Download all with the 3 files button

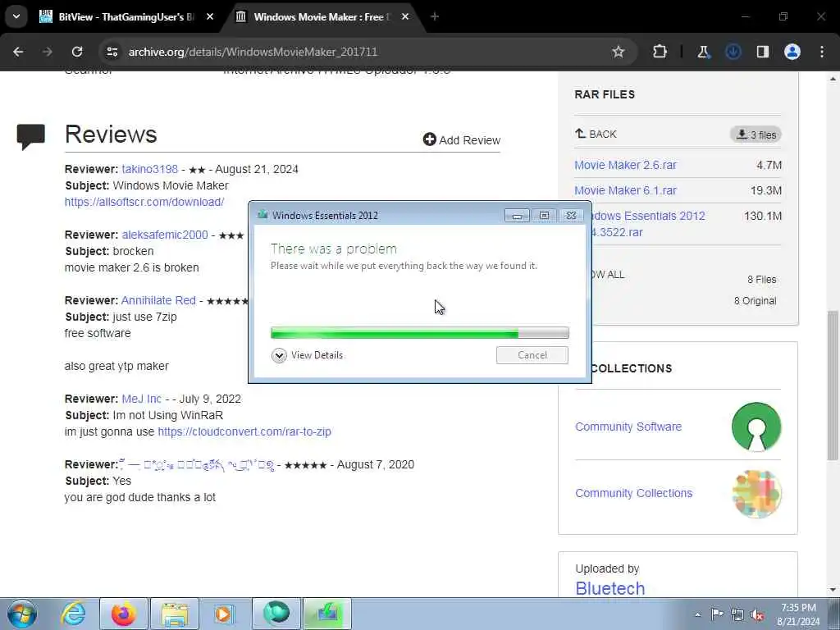tap(756, 135)
